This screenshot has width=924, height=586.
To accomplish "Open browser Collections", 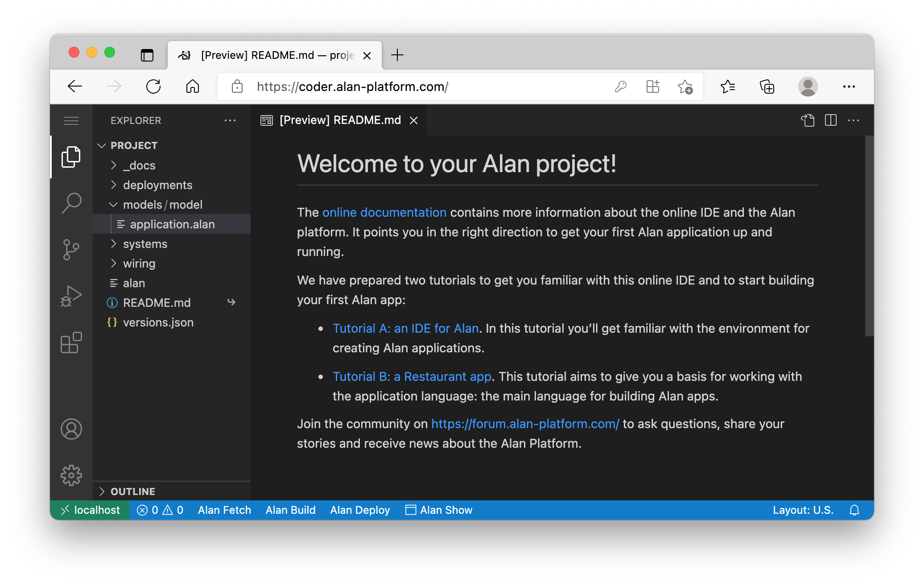I will click(767, 87).
